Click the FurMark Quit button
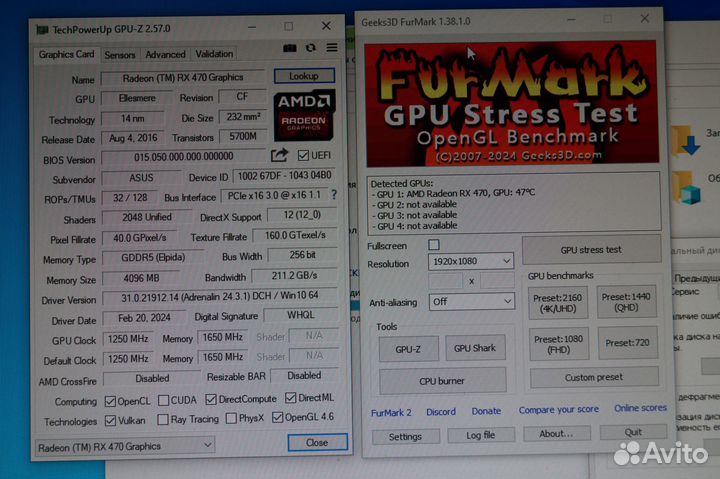 pyautogui.click(x=633, y=432)
